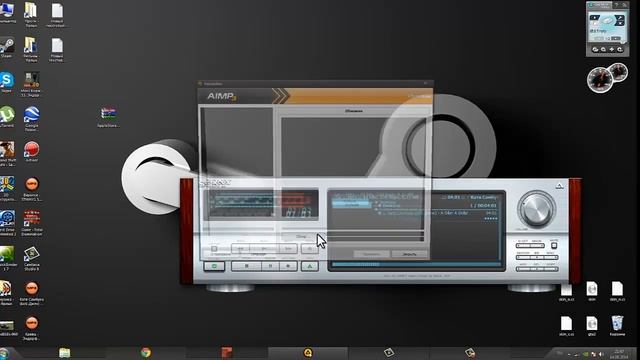Screen dimensions: 640x360
Task: Open the WinRAR archive icon on desktop
Action: (x=108, y=117)
